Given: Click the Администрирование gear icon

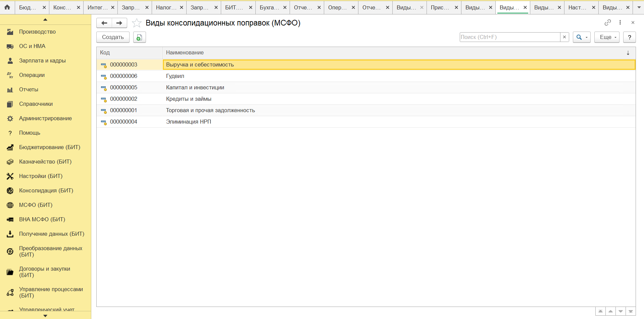Looking at the screenshot, I should [10, 119].
